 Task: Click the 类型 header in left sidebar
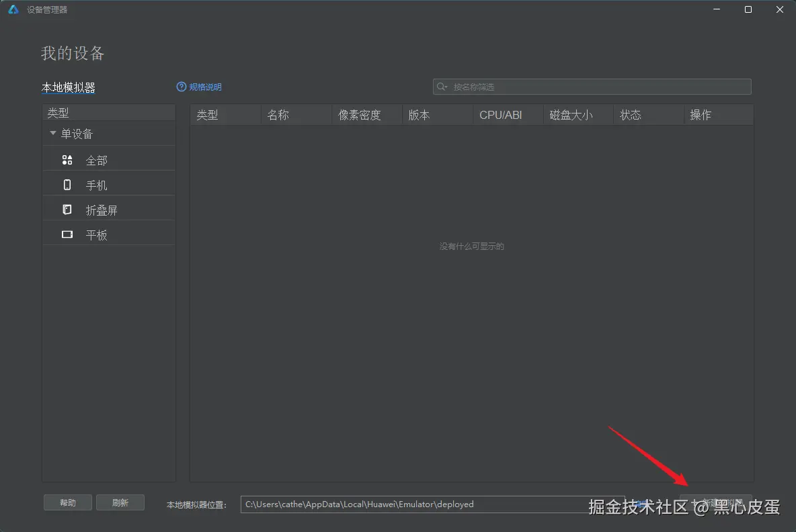(x=109, y=113)
